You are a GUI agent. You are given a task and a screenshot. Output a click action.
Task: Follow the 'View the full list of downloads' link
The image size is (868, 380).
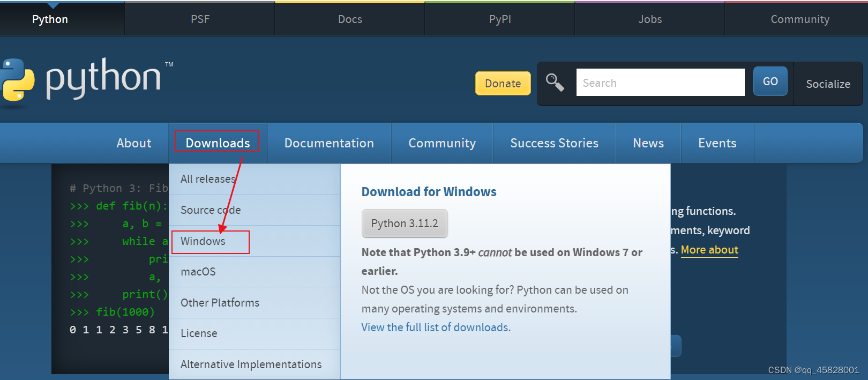[x=435, y=327]
